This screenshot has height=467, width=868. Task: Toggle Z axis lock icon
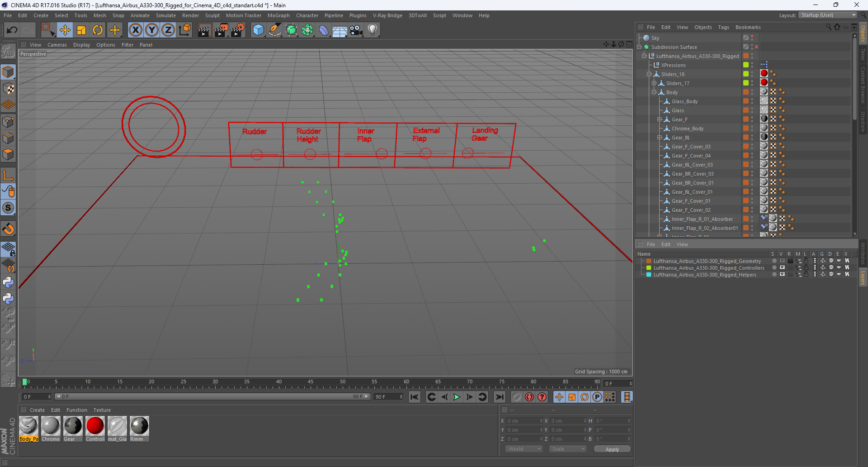tap(168, 30)
